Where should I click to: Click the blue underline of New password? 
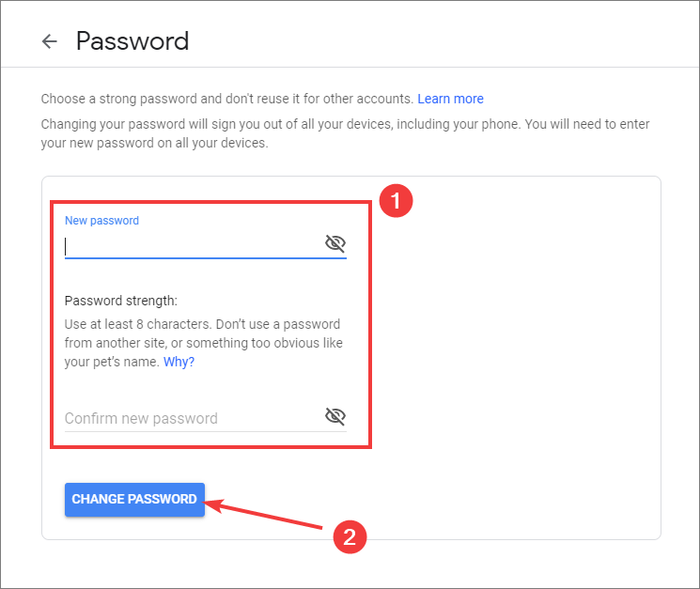(206, 258)
